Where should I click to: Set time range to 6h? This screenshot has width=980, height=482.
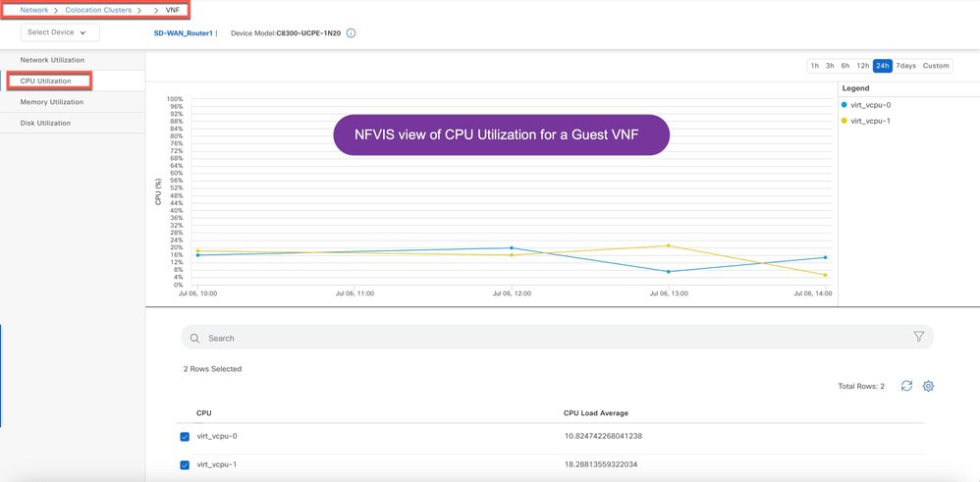845,66
